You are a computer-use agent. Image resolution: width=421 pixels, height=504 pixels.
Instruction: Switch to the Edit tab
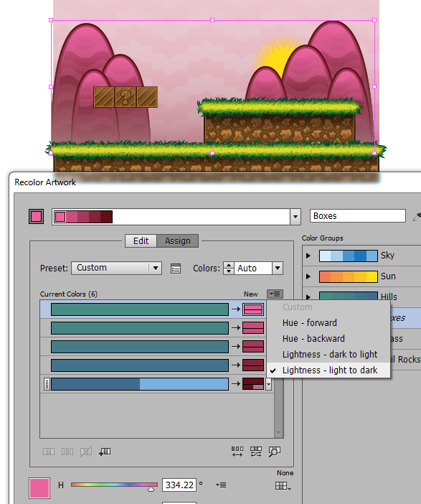(141, 241)
